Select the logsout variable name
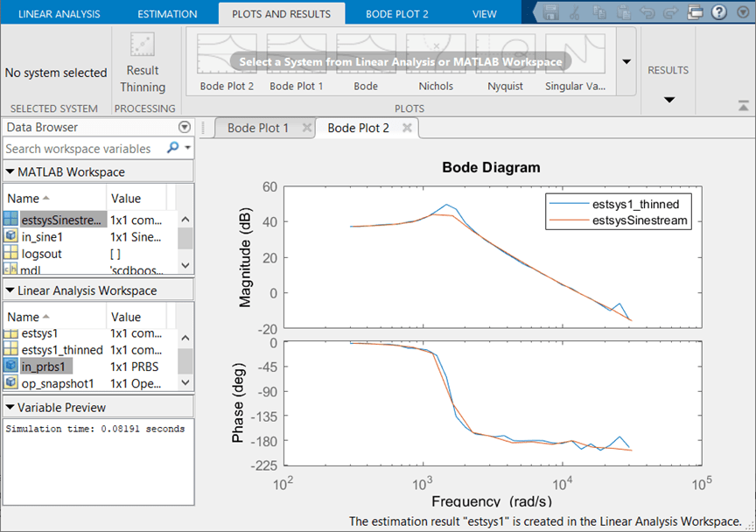Image resolution: width=756 pixels, height=532 pixels. pos(41,254)
